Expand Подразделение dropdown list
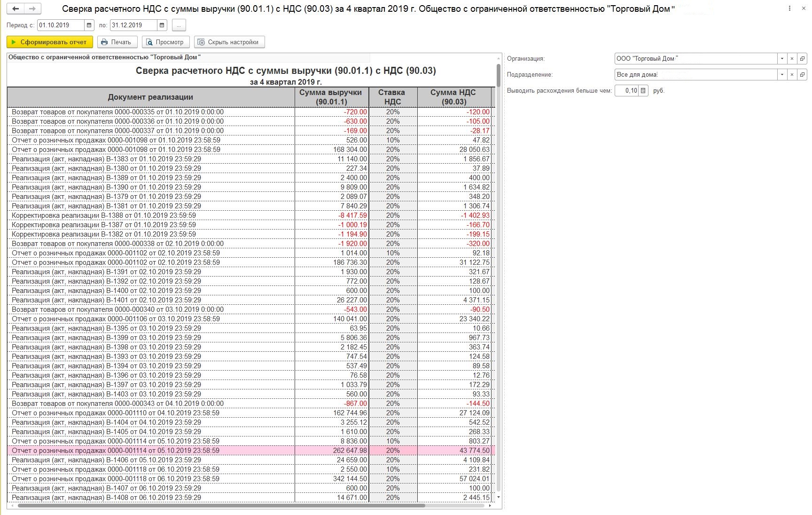 tap(782, 74)
